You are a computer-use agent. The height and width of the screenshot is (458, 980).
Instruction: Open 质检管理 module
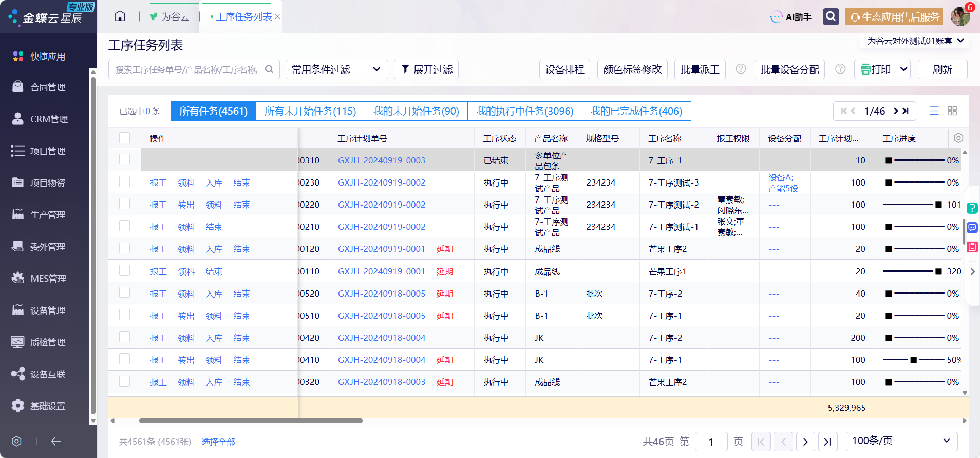pos(48,342)
